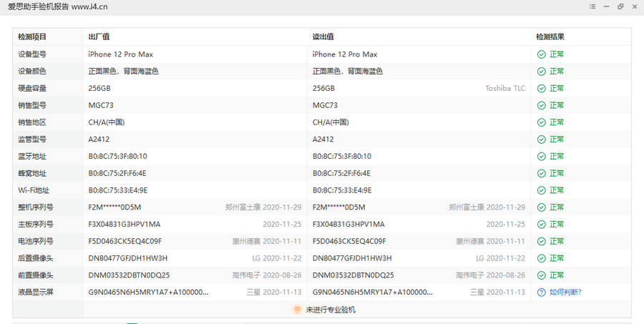Click the green check icon for 蓝牙地址
The image size is (644, 324).
coord(542,156)
